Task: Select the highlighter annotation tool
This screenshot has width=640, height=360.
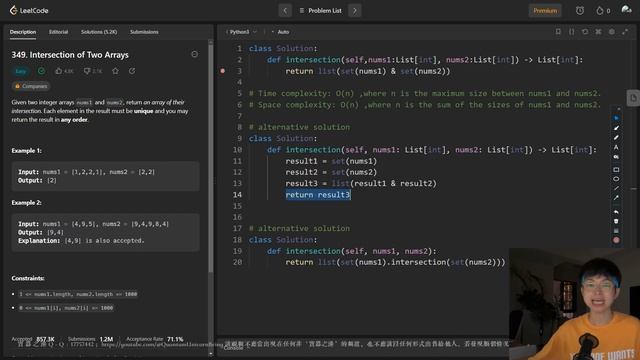Action: click(616, 138)
